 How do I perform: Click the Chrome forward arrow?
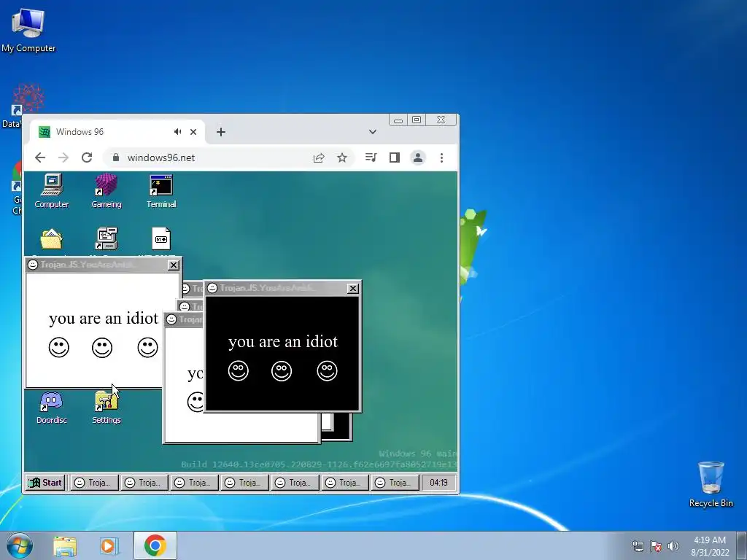point(63,157)
